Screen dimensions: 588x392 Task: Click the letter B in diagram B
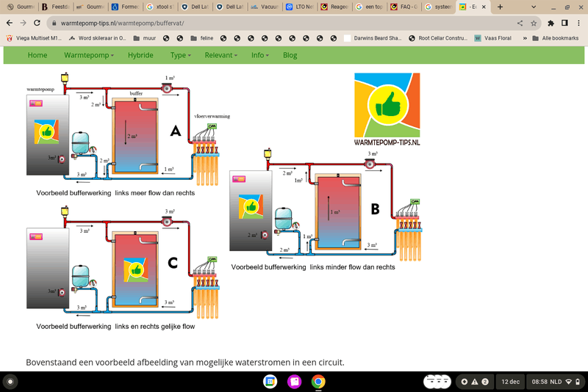click(x=375, y=209)
